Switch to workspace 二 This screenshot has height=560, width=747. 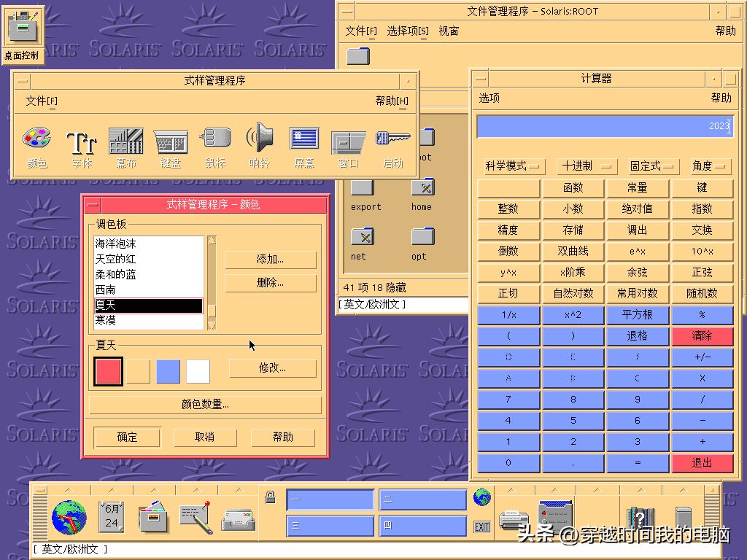pos(423,499)
